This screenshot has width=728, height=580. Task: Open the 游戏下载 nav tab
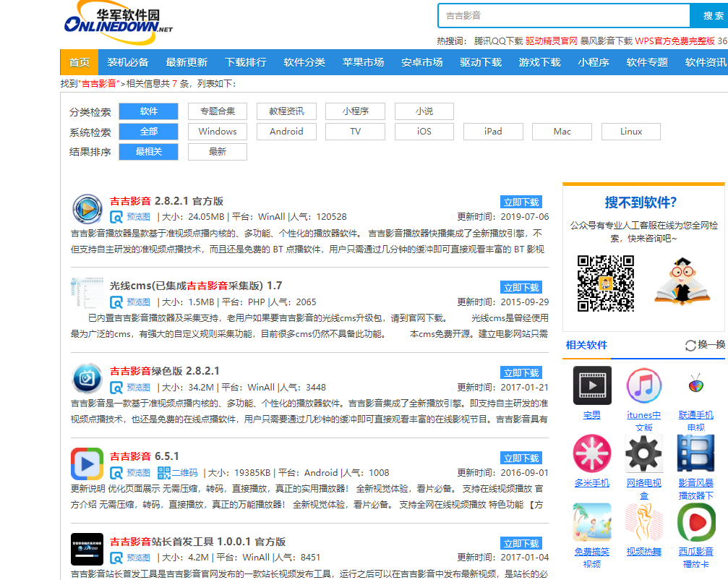point(540,62)
